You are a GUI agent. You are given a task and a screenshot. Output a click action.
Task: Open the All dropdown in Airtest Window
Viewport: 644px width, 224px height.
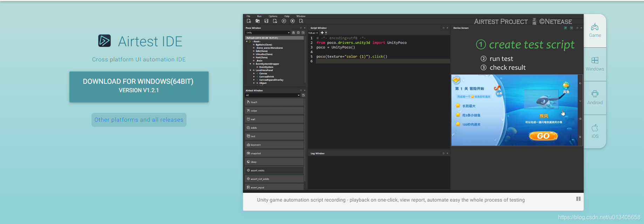tap(273, 95)
